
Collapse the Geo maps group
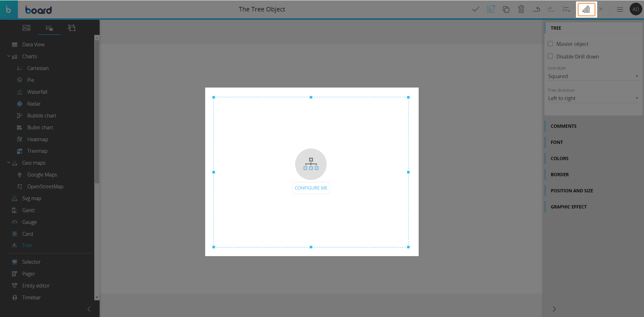coord(9,163)
